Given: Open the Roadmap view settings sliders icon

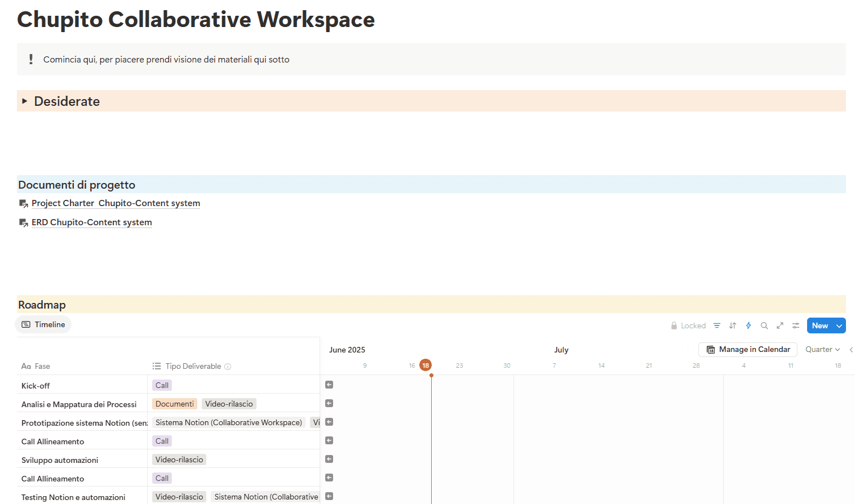Looking at the screenshot, I should pyautogui.click(x=795, y=325).
